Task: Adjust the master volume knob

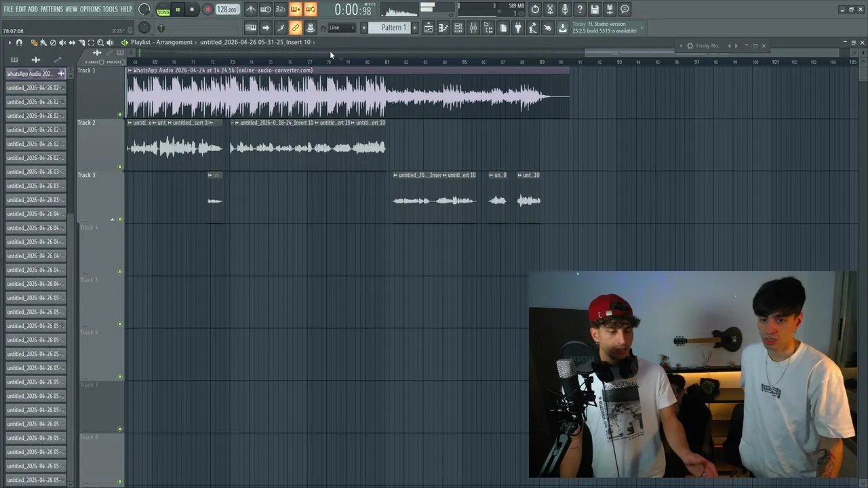Action: click(x=144, y=9)
